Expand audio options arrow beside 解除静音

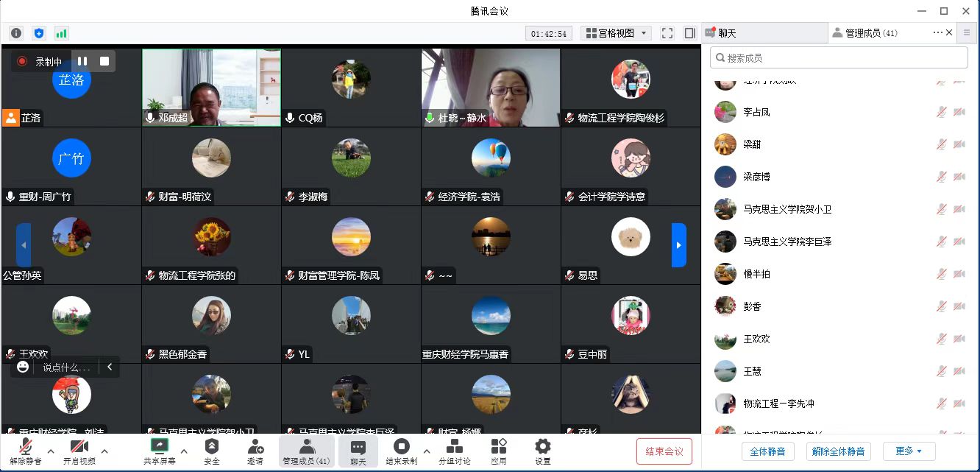51,451
